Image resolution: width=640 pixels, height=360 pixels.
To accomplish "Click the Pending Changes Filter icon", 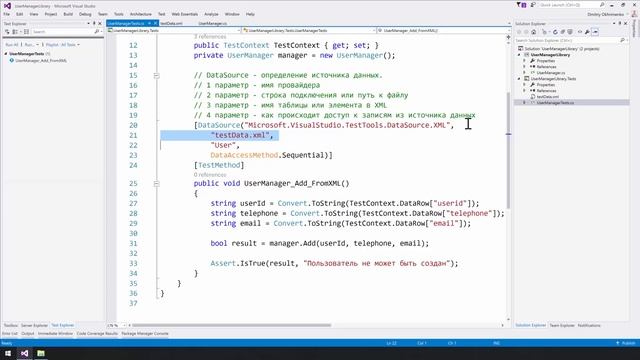I will pos(544,32).
